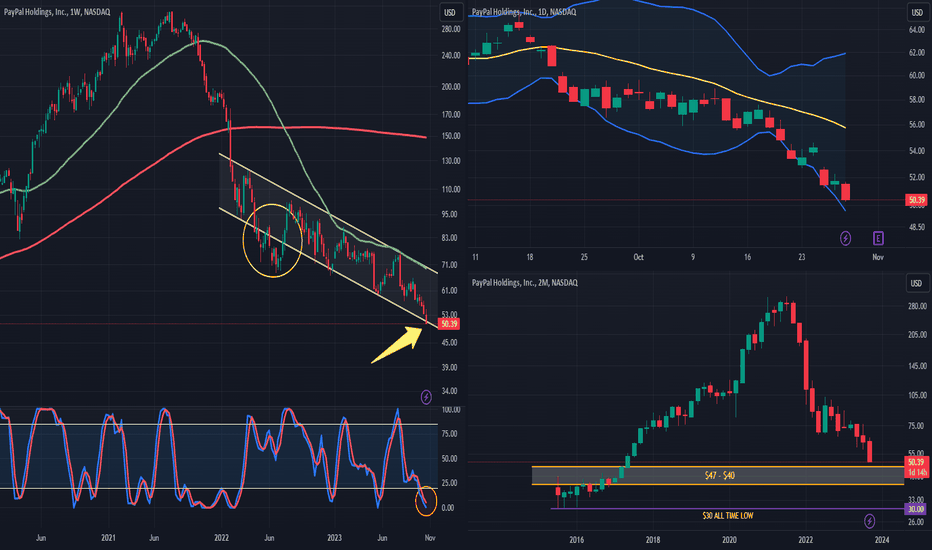Viewport: 932px width, 550px height.
Task: Select the "$30 ALL TIME LOW" label
Action: click(728, 516)
